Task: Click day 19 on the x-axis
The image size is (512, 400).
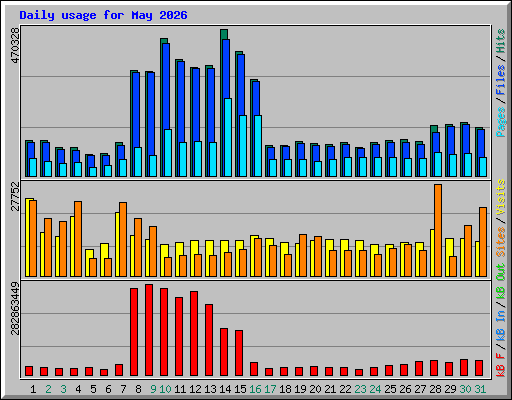Action: 300,389
